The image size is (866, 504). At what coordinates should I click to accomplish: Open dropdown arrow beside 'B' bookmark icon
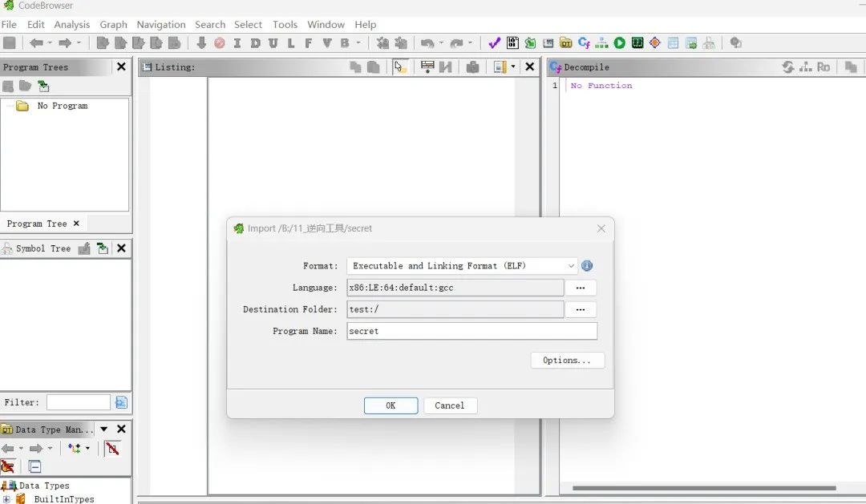click(x=358, y=43)
